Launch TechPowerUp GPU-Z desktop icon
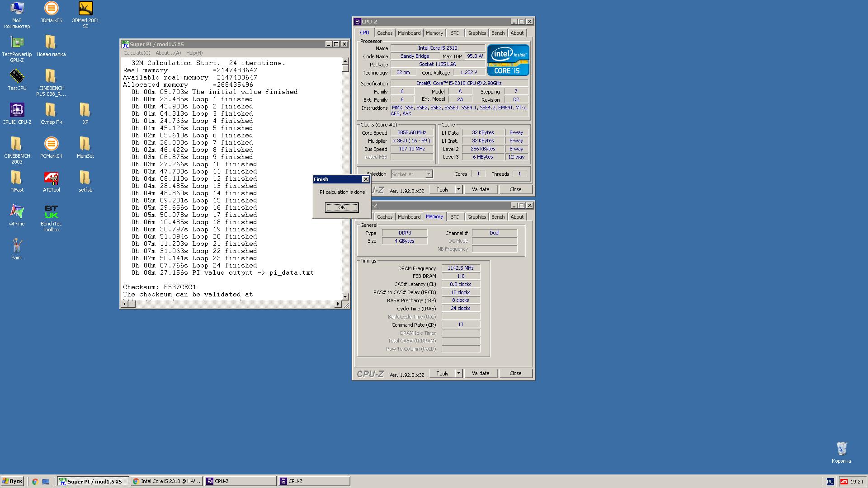868x488 pixels. pos(17,49)
